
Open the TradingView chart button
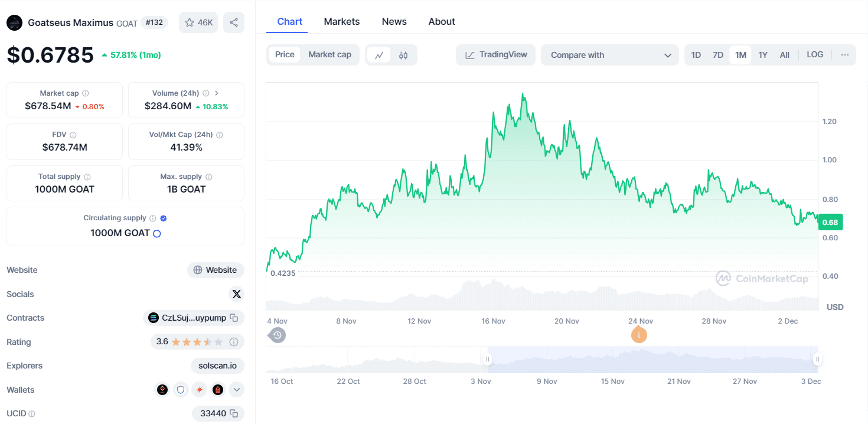click(x=496, y=55)
